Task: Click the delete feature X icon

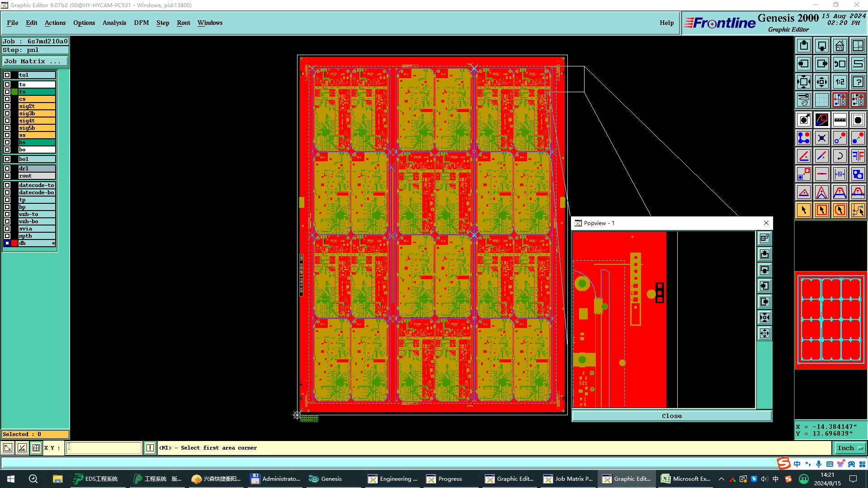Action: point(821,138)
